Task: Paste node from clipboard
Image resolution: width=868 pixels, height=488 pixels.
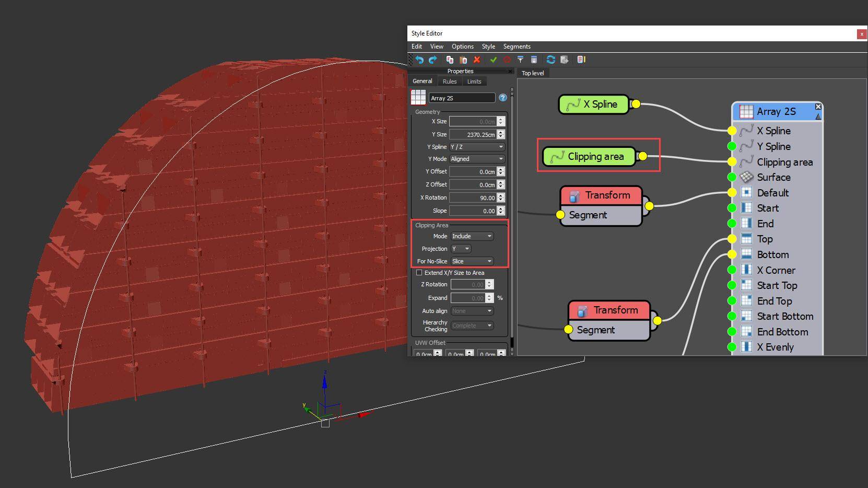Action: (x=463, y=59)
